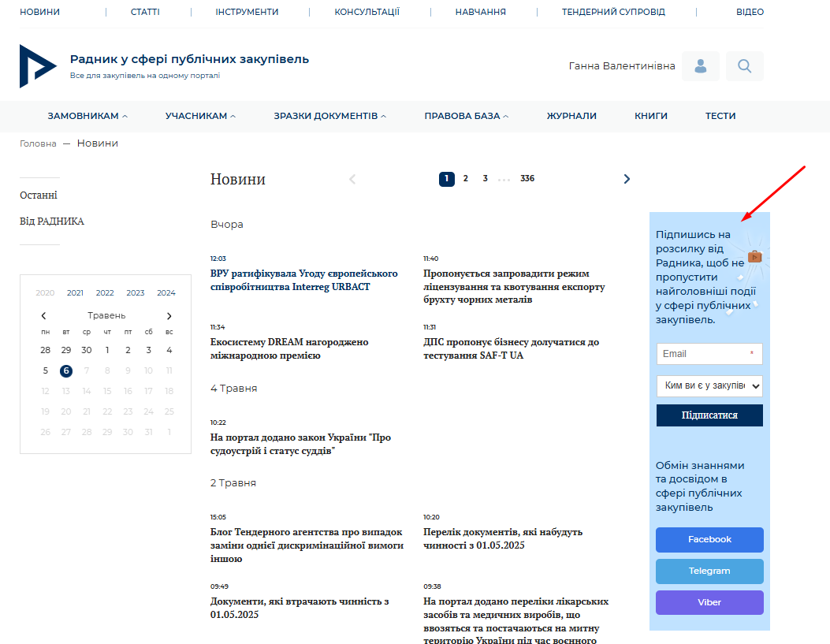Image resolution: width=830 pixels, height=644 pixels.
Task: Show previous month in calendar
Action: (x=43, y=316)
